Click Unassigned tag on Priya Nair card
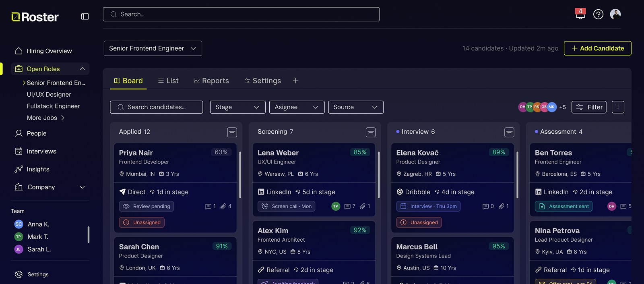Image resolution: width=644 pixels, height=284 pixels. 142,222
